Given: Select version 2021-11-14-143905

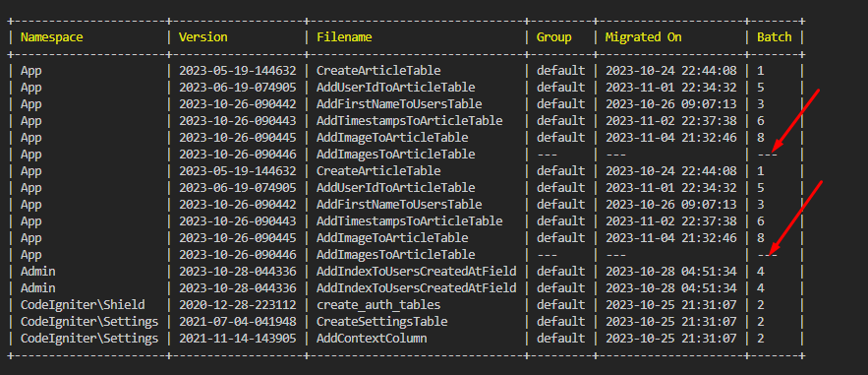Looking at the screenshot, I should (237, 339).
